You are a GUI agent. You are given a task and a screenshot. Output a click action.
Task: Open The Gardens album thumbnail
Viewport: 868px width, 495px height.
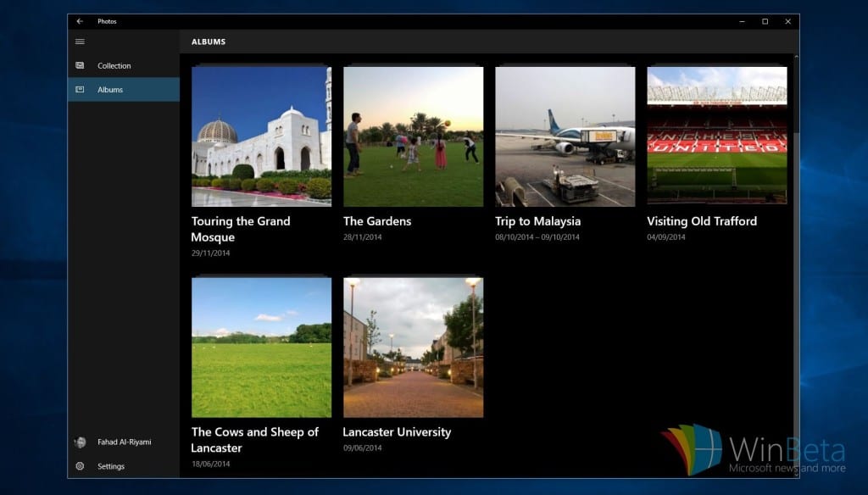coord(413,136)
